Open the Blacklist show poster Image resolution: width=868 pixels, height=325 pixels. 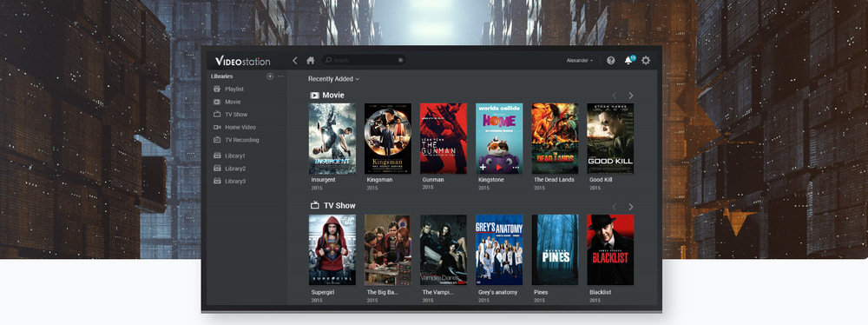tap(610, 249)
